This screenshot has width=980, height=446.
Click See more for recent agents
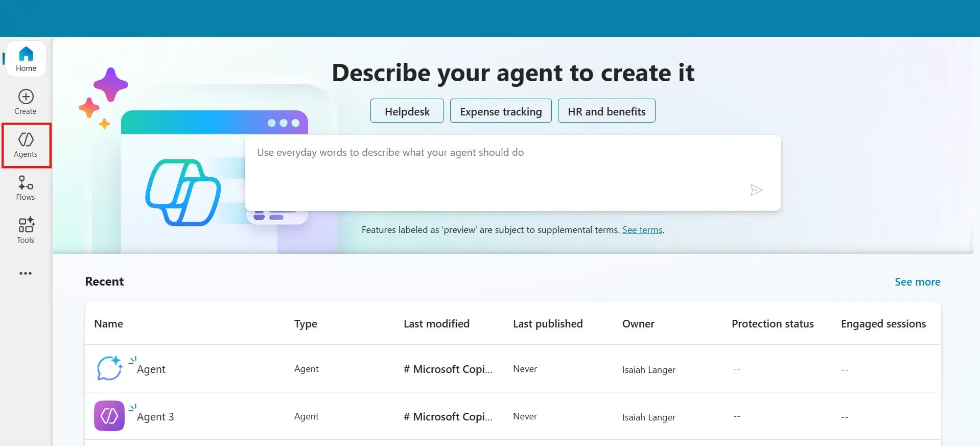pos(917,282)
